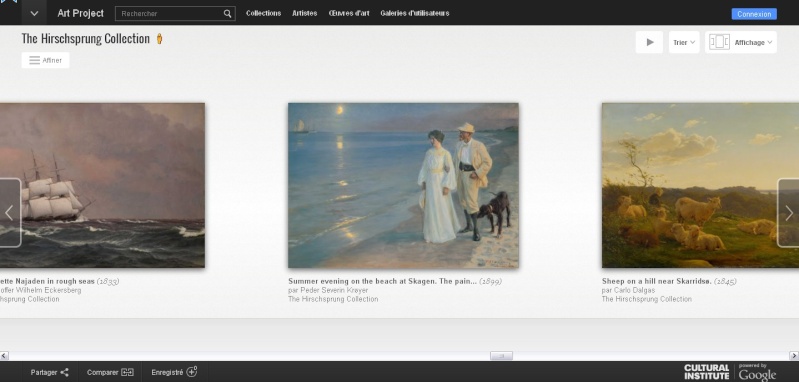Screen dimensions: 799x382
Task: Click the Cultural Institute logo
Action: 706,372
